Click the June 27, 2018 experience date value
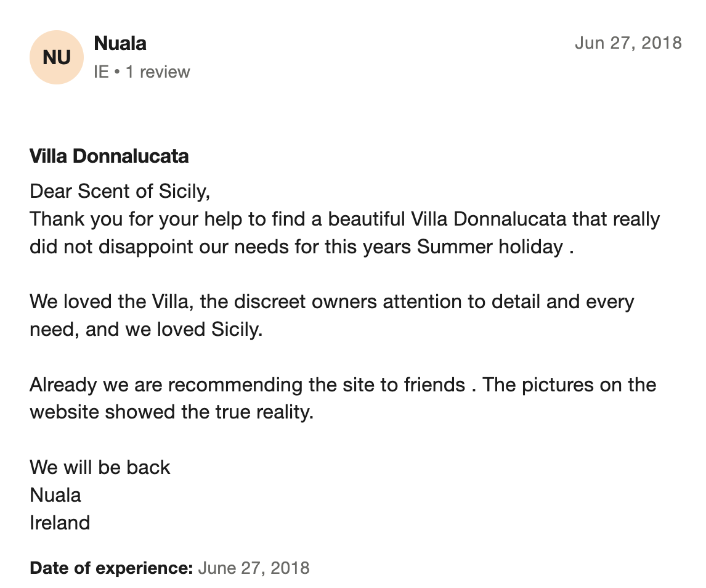Screen dimensions: 706x588 [x=254, y=568]
